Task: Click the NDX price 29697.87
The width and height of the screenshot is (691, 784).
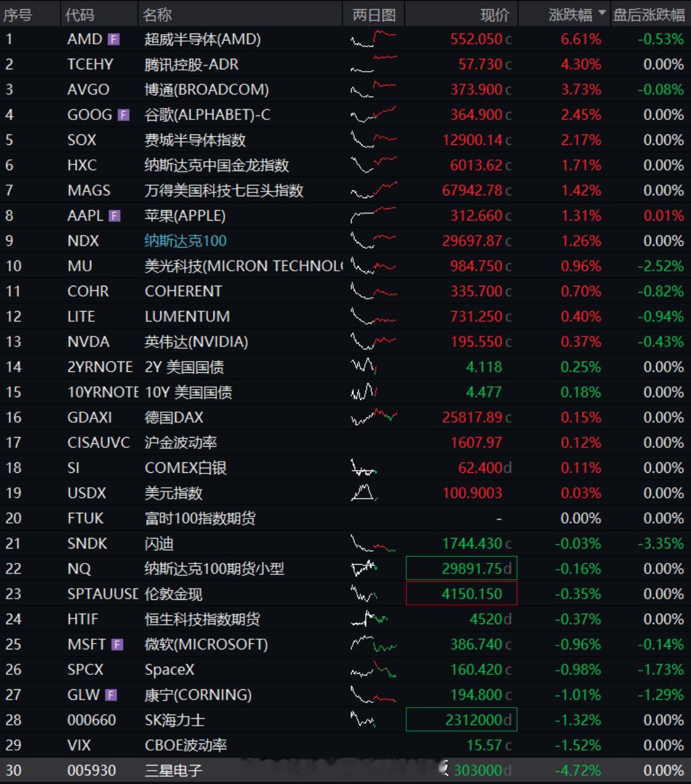Action: [x=473, y=241]
